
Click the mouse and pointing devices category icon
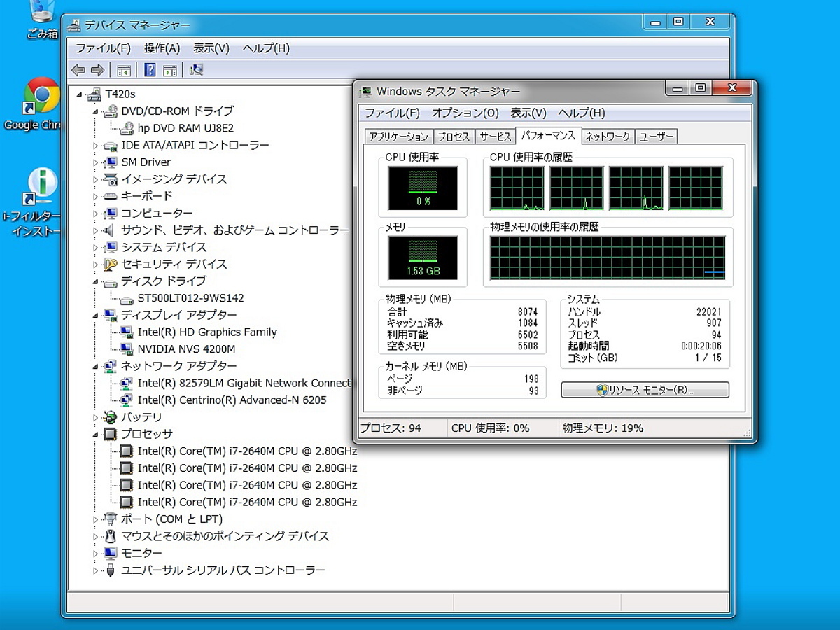(x=110, y=536)
